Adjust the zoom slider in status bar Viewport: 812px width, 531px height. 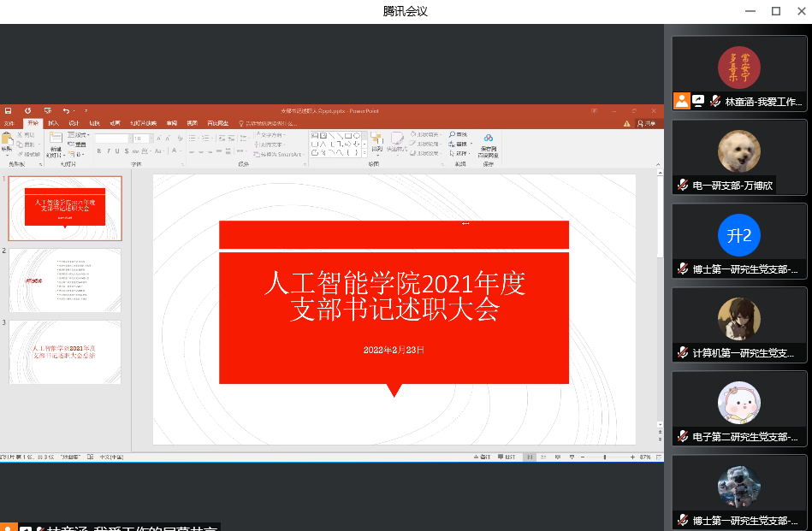pos(606,457)
